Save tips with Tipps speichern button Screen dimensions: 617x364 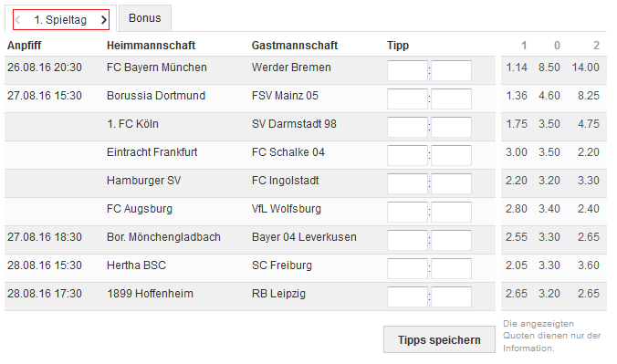coord(439,339)
